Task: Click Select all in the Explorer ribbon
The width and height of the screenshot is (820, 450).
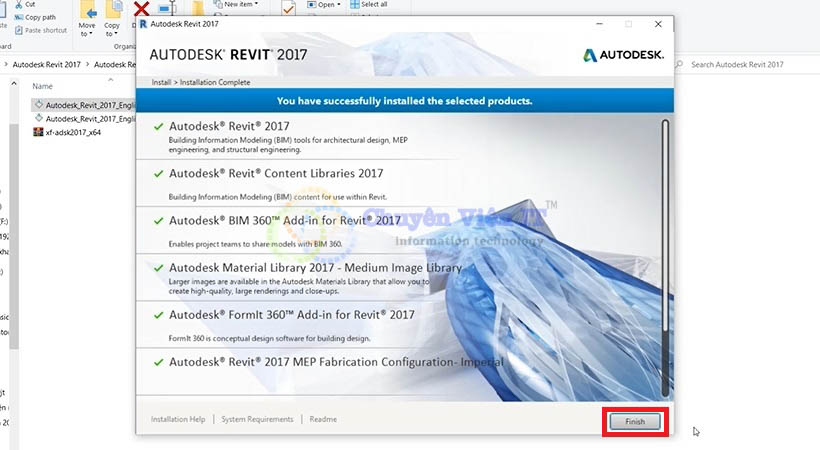Action: [x=369, y=4]
